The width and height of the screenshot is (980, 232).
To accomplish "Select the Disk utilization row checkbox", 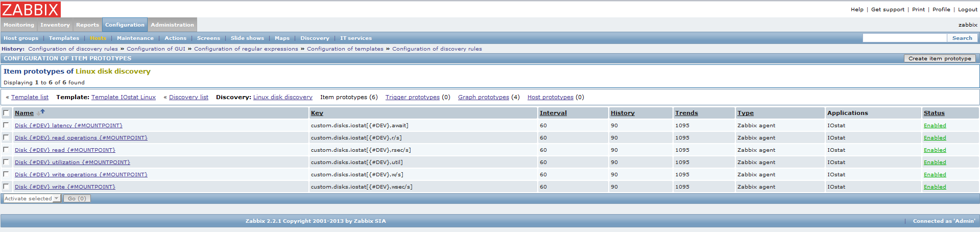I will pos(6,162).
